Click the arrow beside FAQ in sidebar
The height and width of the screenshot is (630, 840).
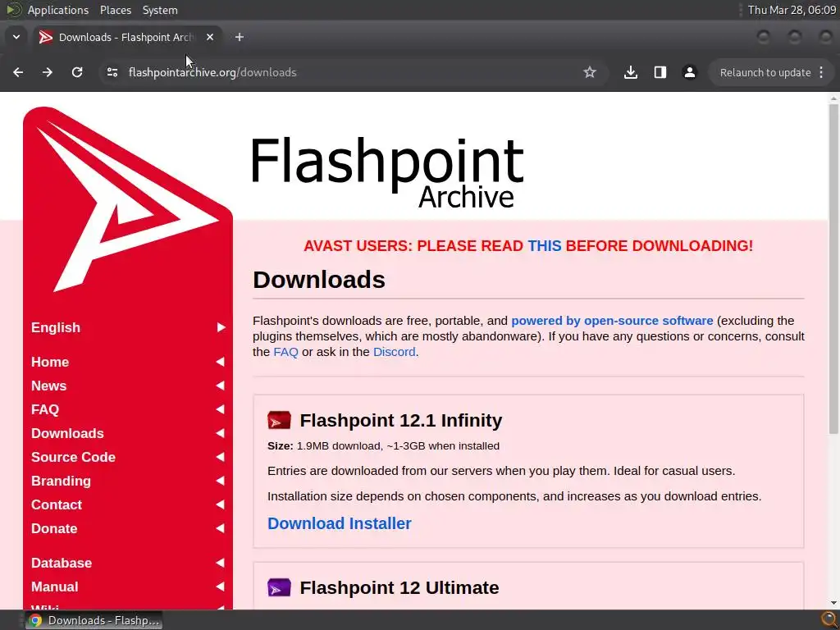tap(220, 409)
